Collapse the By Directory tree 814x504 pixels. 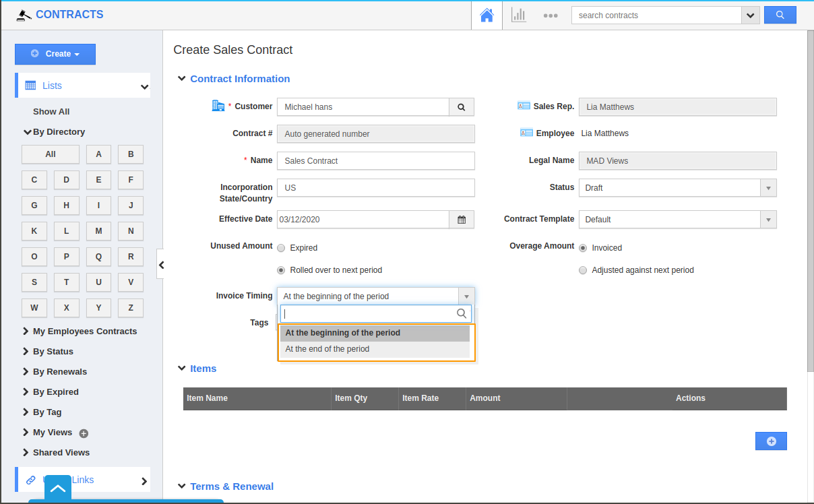[x=28, y=132]
